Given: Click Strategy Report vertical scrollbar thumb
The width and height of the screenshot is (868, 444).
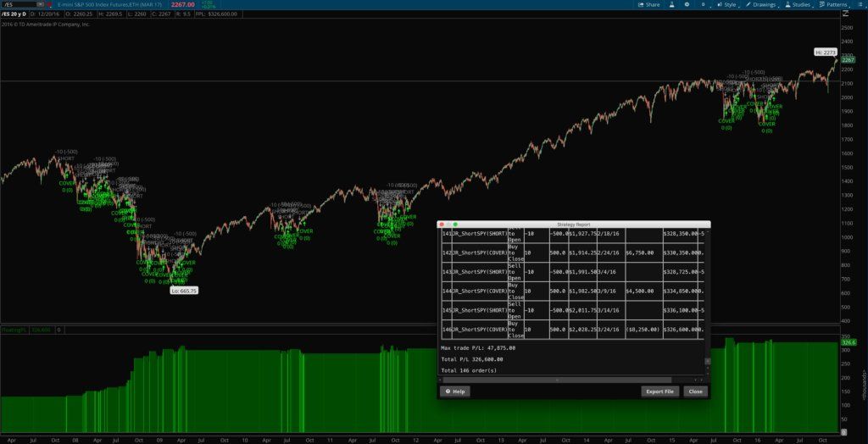Looking at the screenshot, I should coord(707,362).
